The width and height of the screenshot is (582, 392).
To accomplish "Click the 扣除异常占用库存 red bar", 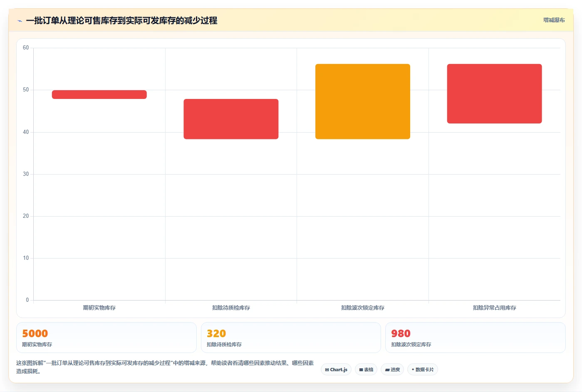I will coord(494,94).
